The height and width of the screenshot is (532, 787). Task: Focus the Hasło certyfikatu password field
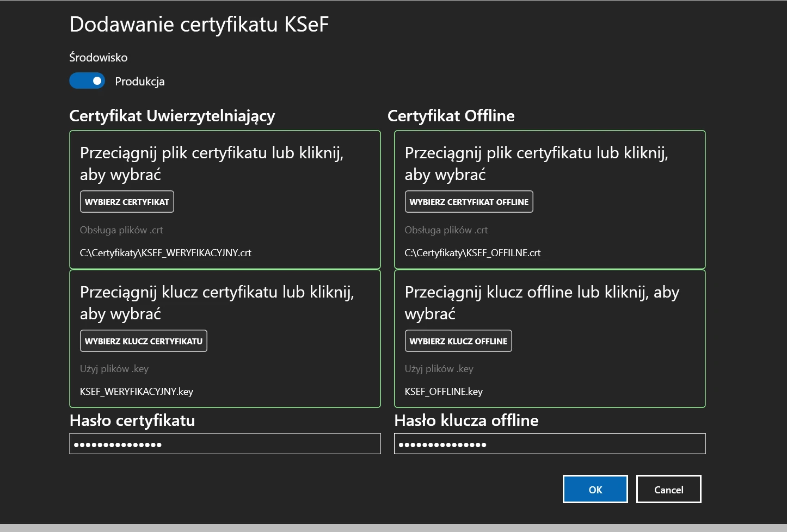[225, 444]
